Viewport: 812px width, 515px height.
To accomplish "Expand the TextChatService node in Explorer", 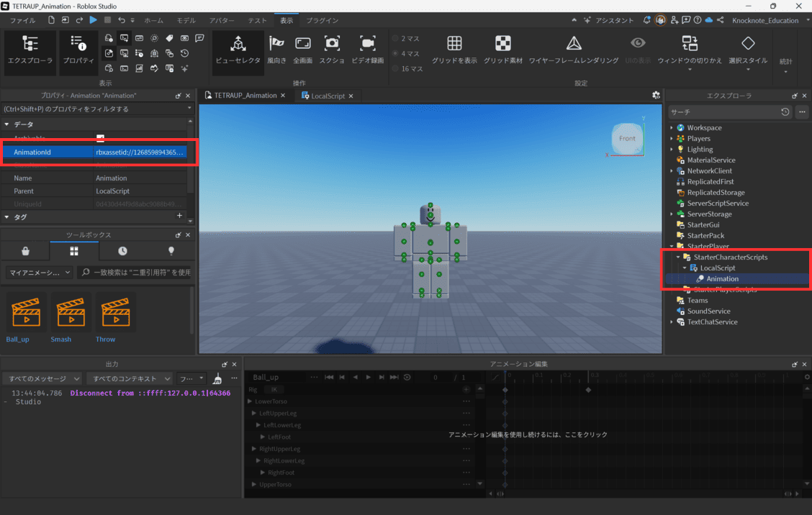I will click(672, 322).
